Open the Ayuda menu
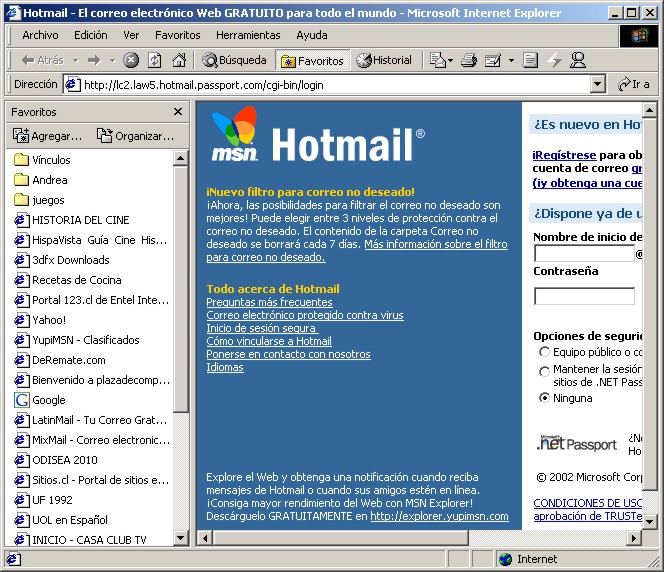Image resolution: width=664 pixels, height=572 pixels. 312,35
